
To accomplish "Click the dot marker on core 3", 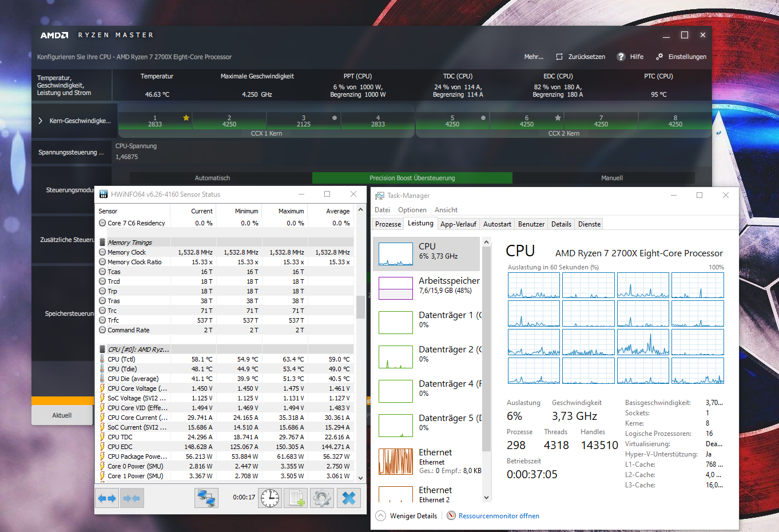I will [335, 118].
